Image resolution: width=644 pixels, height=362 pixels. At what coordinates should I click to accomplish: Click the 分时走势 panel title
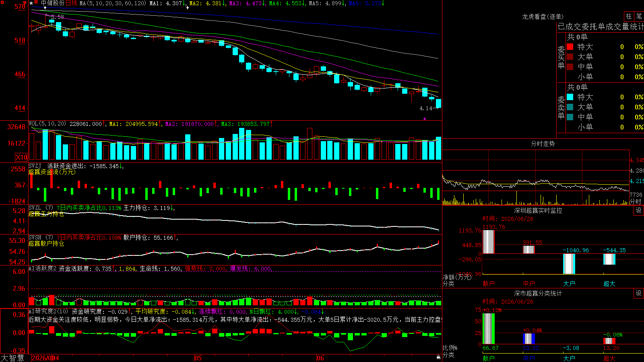point(543,144)
